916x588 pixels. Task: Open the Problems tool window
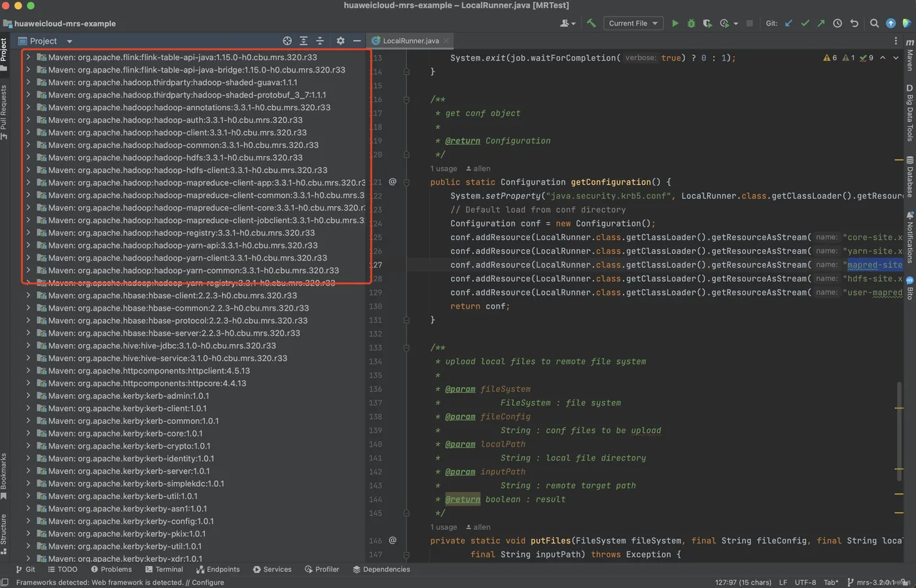click(111, 569)
